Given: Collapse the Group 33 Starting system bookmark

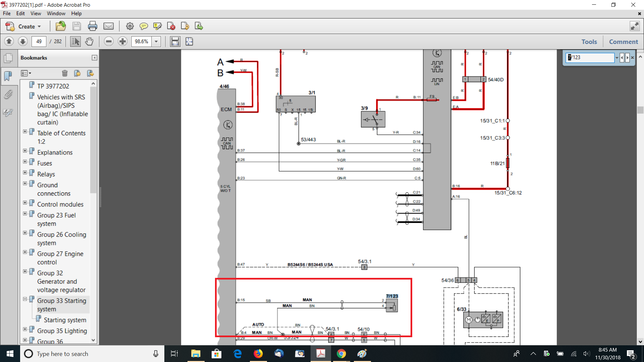Looking at the screenshot, I should tap(25, 299).
